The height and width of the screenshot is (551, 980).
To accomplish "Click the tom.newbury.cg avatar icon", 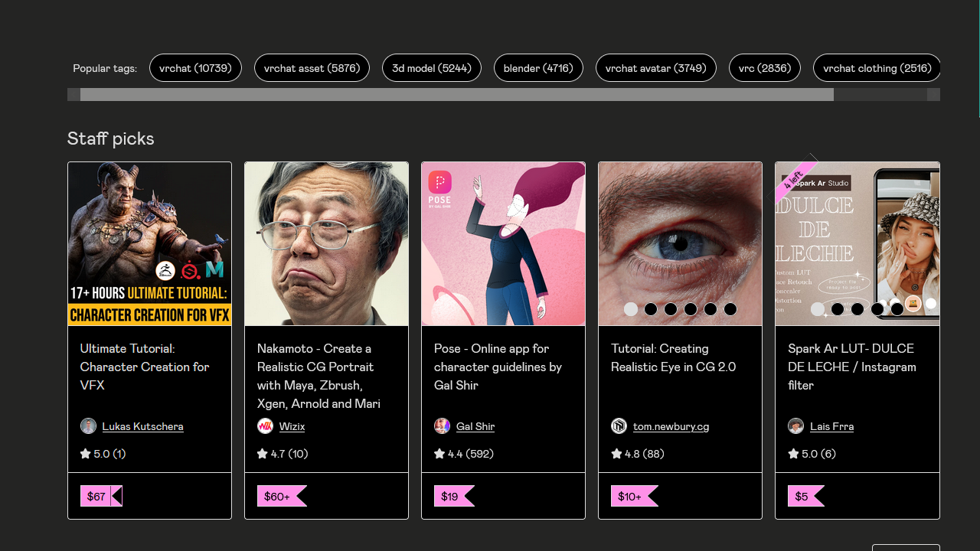I will 619,426.
